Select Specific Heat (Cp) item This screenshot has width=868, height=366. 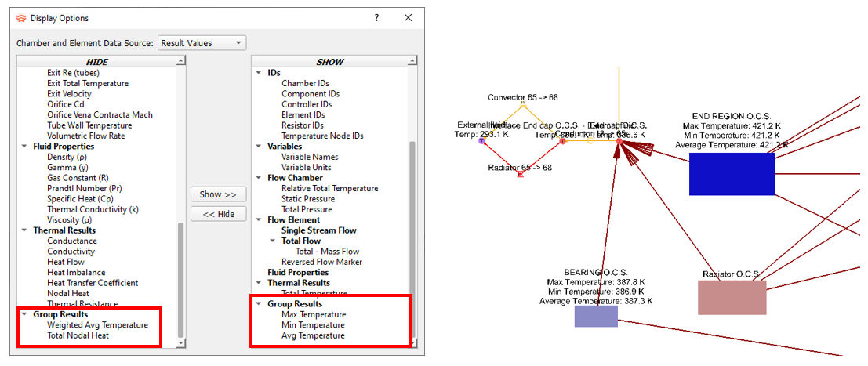coord(80,199)
